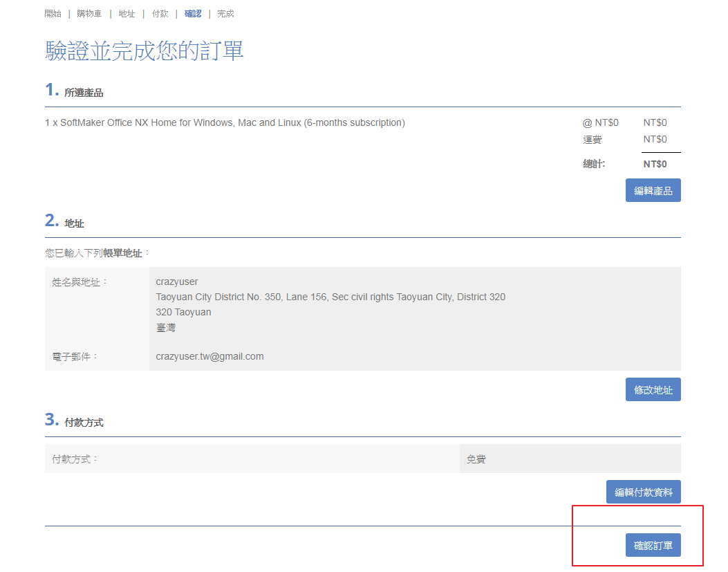The height and width of the screenshot is (572, 728).
Task: Click the SoftMaker Office NX Home product line
Action: coord(225,122)
